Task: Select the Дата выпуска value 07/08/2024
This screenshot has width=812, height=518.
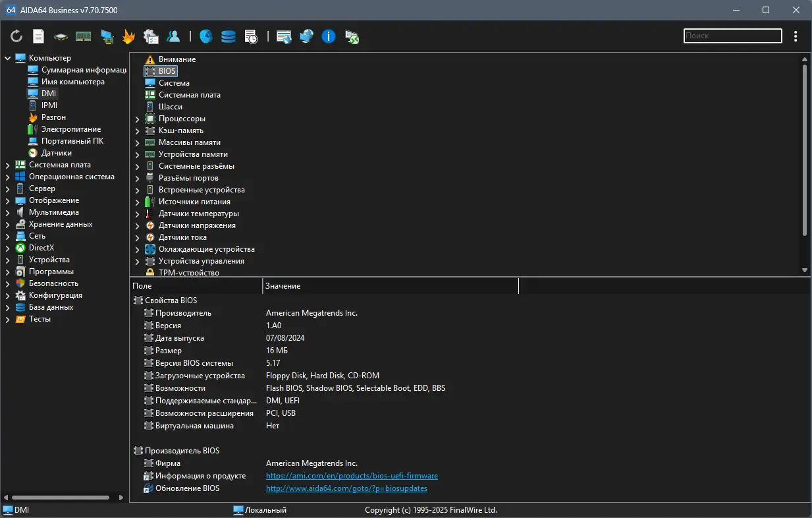Action: coord(285,338)
